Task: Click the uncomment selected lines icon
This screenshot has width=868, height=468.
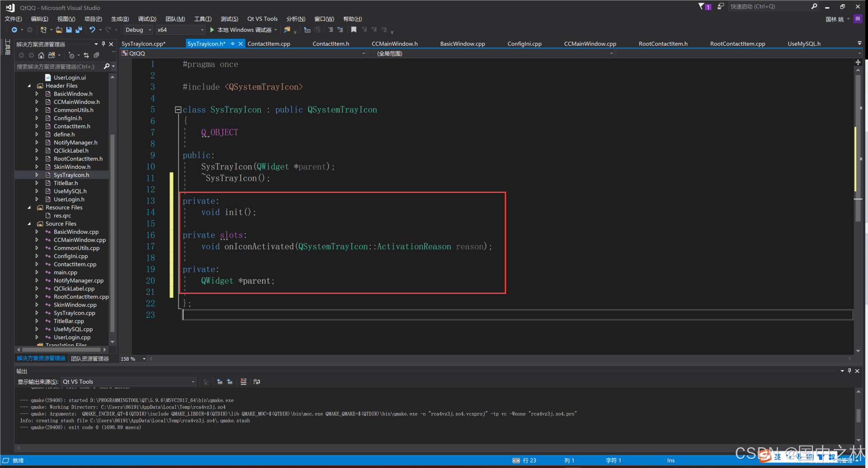Action: (340, 30)
